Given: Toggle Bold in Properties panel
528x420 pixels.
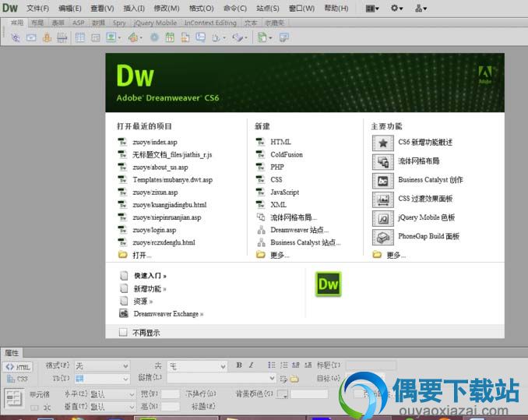Looking at the screenshot, I should tap(239, 365).
